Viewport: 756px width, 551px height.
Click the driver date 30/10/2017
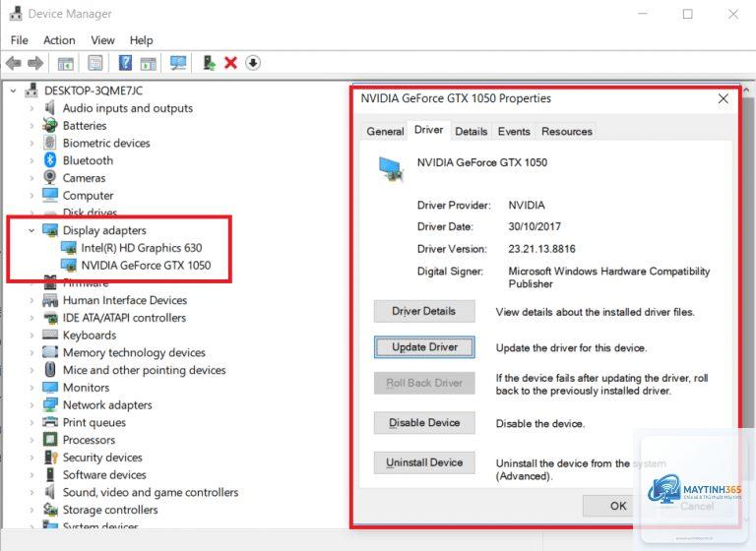coord(535,226)
